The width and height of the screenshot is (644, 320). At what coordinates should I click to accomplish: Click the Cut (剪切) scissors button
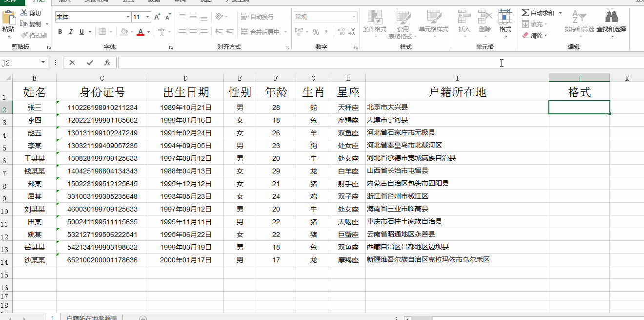tap(31, 13)
